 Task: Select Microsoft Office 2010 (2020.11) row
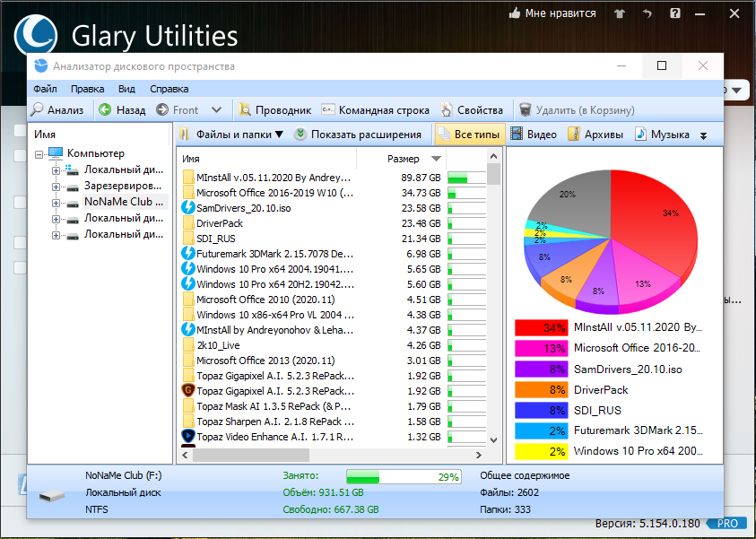pos(333,300)
